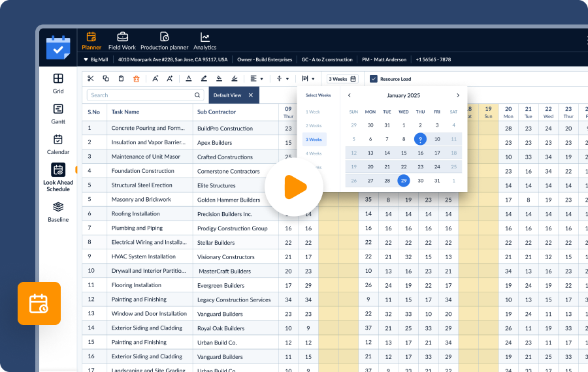The height and width of the screenshot is (372, 588).
Task: Decrease font size with the A- icon
Action: (x=155, y=79)
